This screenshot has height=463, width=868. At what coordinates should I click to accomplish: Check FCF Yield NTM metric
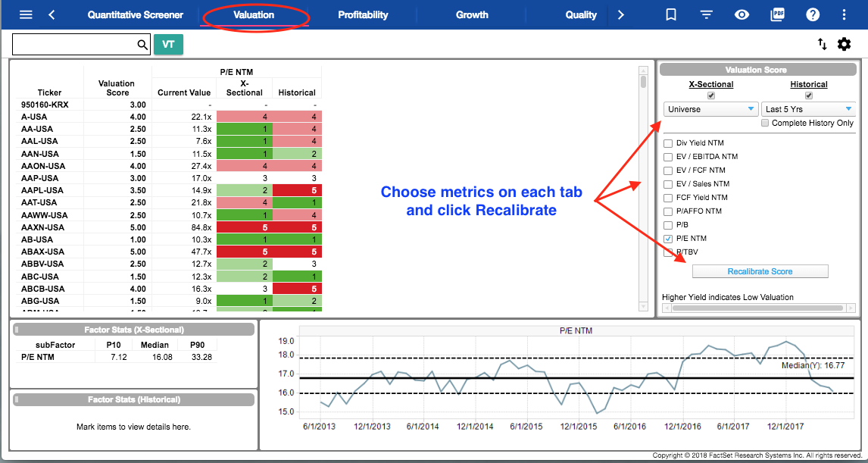668,197
